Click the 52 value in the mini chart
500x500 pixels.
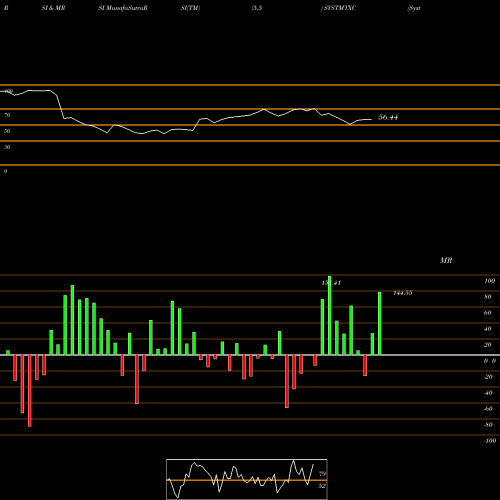pos(322,486)
